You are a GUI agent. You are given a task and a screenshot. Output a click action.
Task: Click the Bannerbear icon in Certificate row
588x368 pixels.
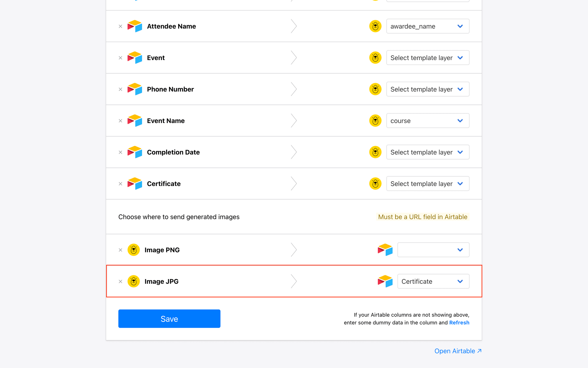click(375, 184)
